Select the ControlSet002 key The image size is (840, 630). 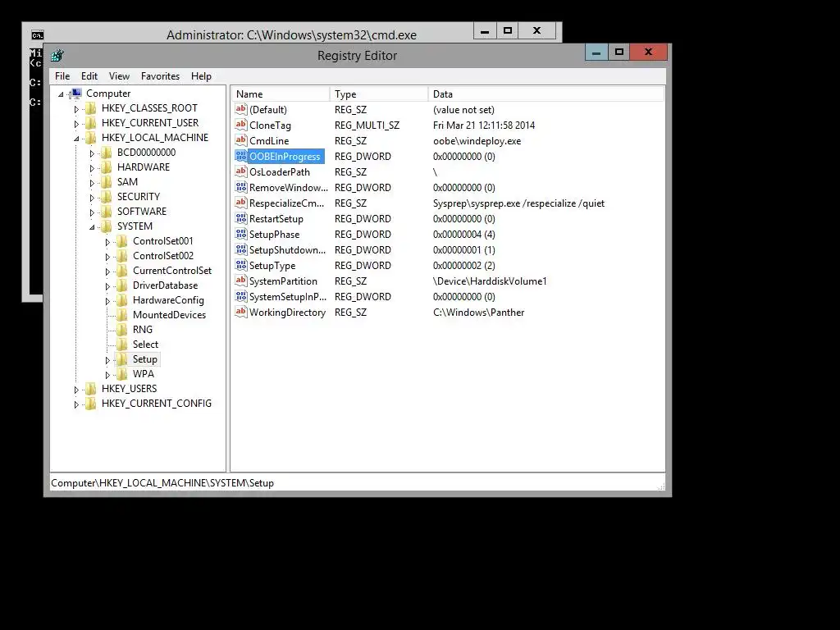[x=163, y=256]
